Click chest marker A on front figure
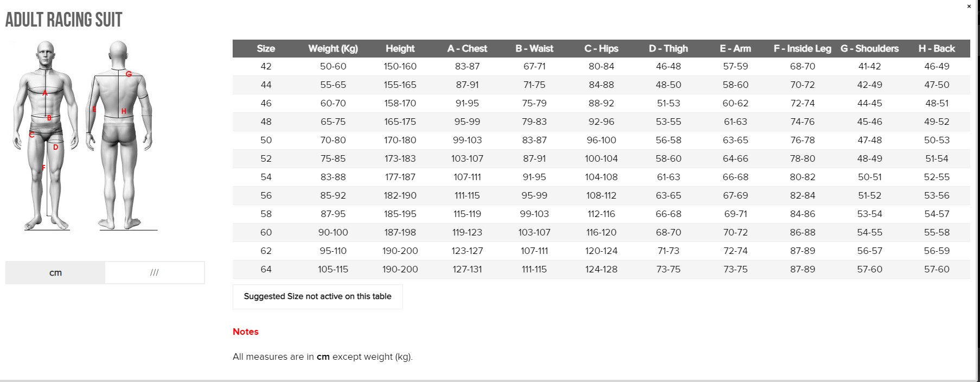This screenshot has height=382, width=980. pyautogui.click(x=45, y=93)
